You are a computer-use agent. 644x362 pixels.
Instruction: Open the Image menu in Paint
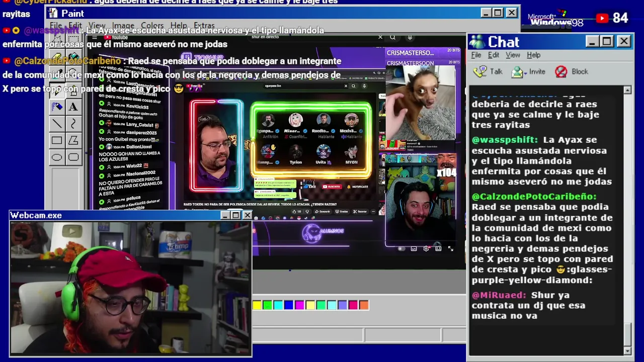click(123, 25)
